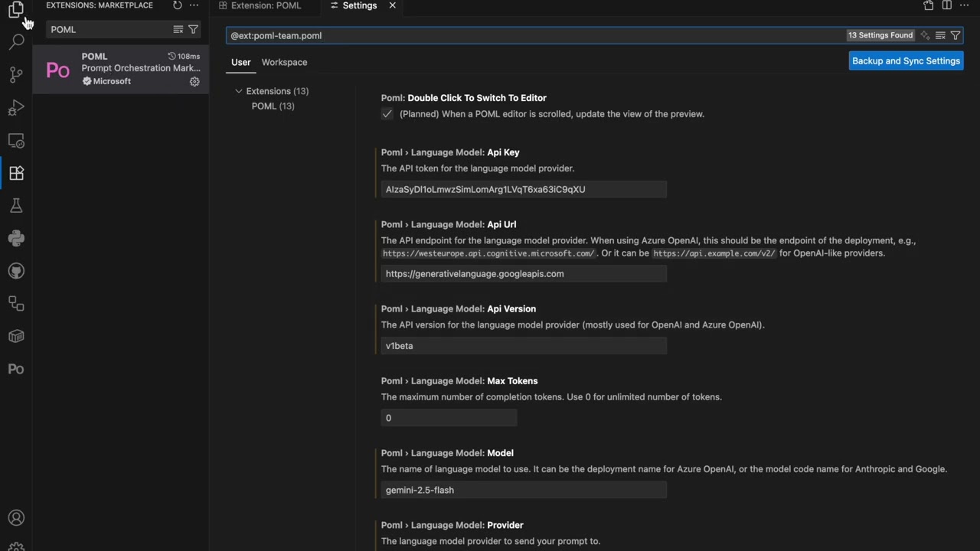Open the Source Control view
This screenshot has width=980, height=551.
[16, 75]
